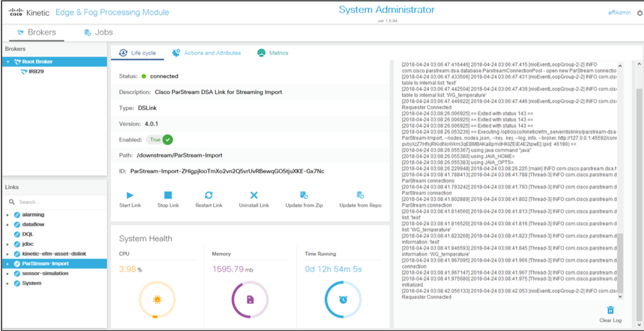644x331 pixels.
Task: Click the 0d 12h 54m 5s value
Action: [x=333, y=269]
